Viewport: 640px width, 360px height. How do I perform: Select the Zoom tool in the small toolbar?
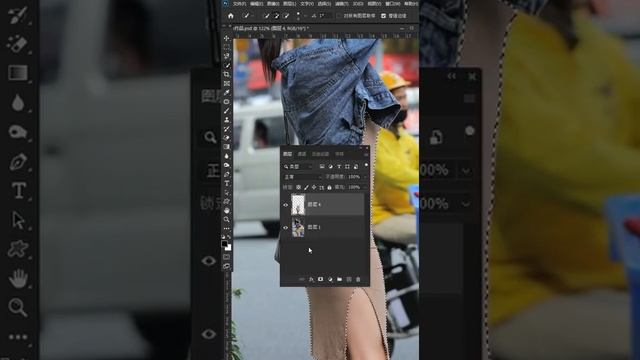[227, 220]
